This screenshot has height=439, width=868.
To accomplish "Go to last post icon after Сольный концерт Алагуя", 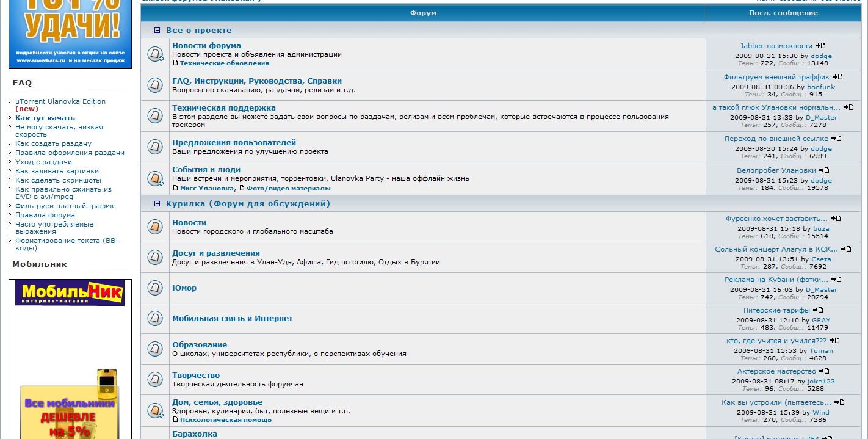I will [x=846, y=249].
